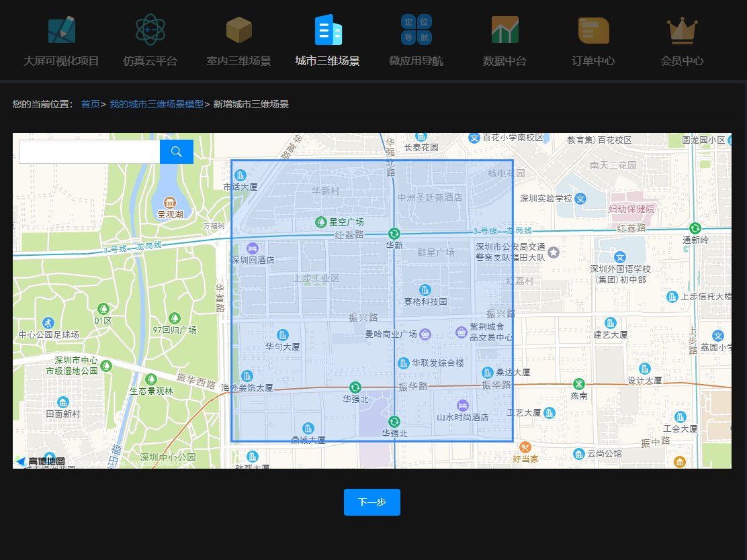Select the 赛格科技园 building marker
This screenshot has height=560, width=747.
425,290
